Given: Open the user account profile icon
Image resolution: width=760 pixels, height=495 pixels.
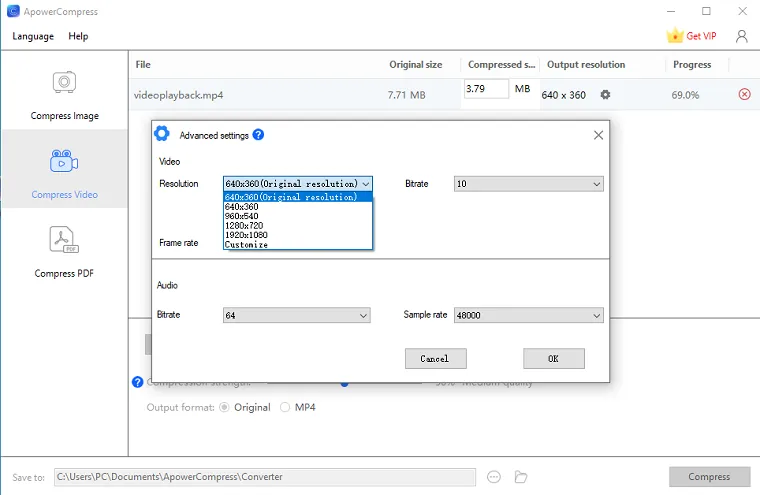Looking at the screenshot, I should (742, 36).
